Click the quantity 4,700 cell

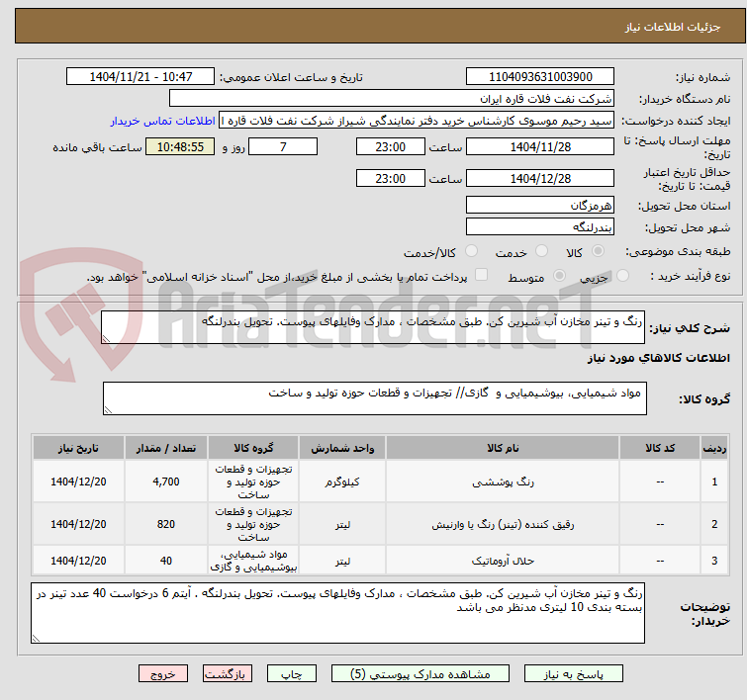(x=166, y=481)
